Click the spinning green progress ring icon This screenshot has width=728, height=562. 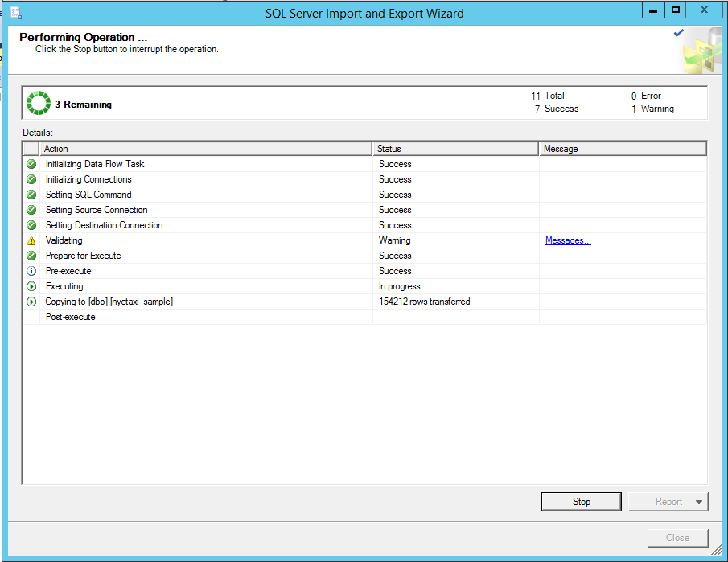pos(39,103)
